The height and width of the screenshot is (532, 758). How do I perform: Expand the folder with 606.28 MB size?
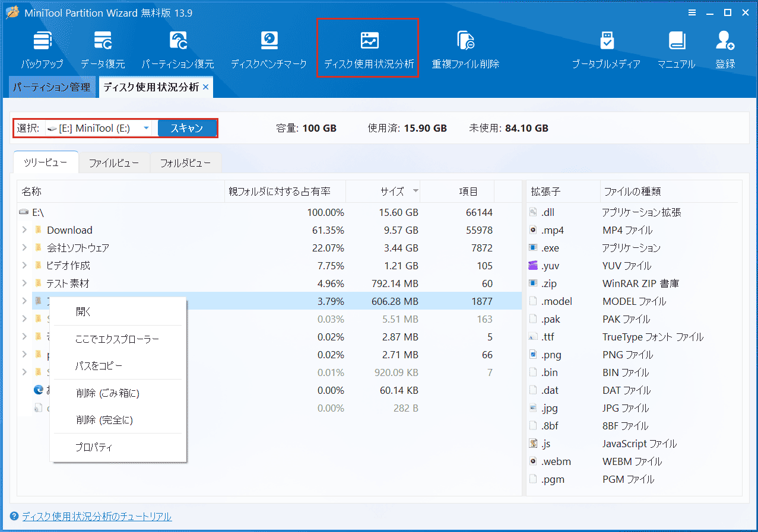pos(24,301)
